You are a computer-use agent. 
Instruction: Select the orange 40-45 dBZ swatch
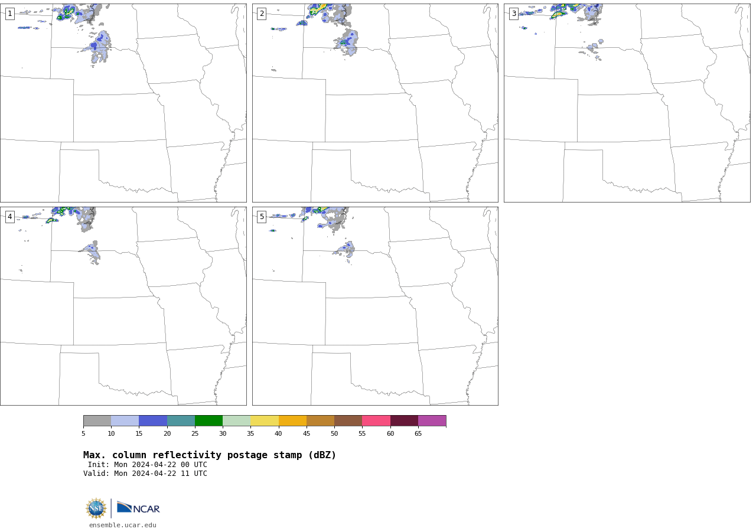click(292, 421)
